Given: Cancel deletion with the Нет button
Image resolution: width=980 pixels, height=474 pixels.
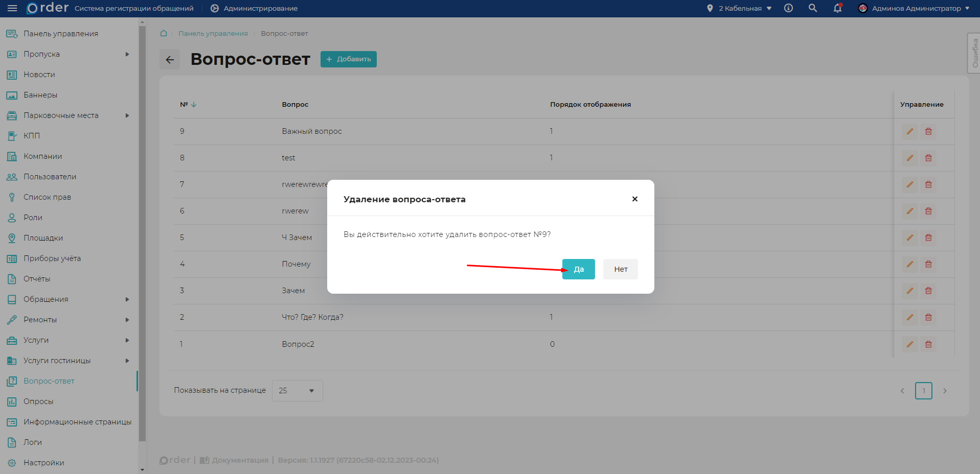Looking at the screenshot, I should (x=620, y=269).
